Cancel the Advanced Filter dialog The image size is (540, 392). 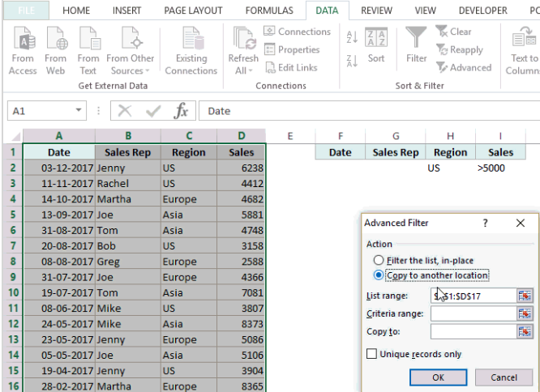point(504,377)
